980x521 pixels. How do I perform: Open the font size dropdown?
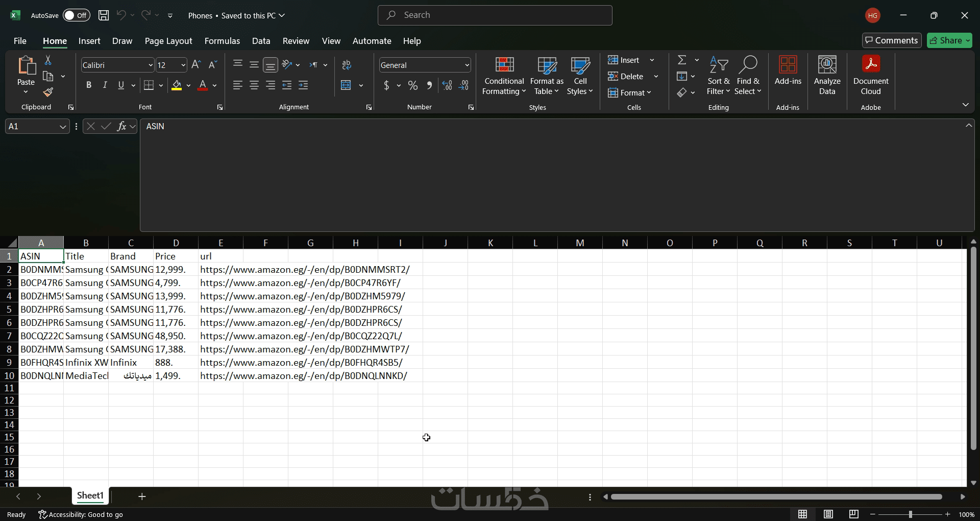[183, 65]
